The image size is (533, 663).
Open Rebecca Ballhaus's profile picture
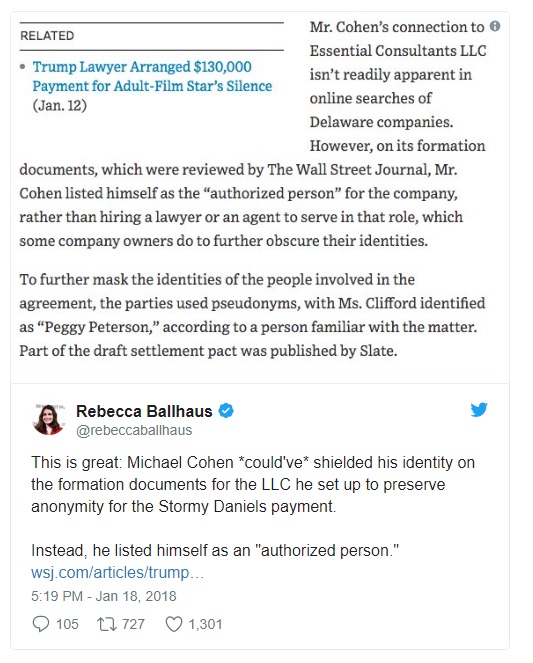coord(48,419)
